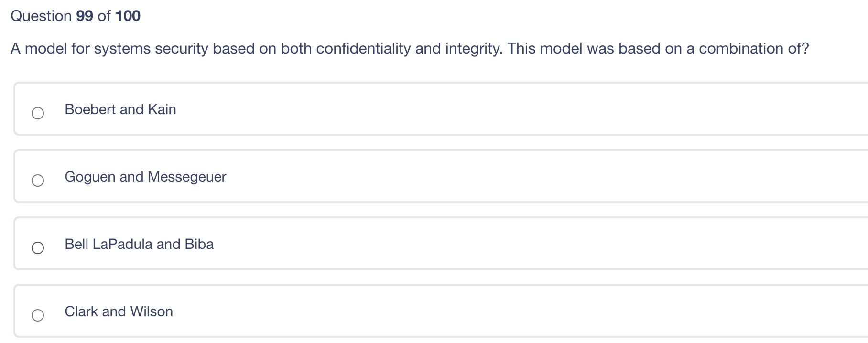Click the Boebert and Kain answer text
868x343 pixels.
120,109
